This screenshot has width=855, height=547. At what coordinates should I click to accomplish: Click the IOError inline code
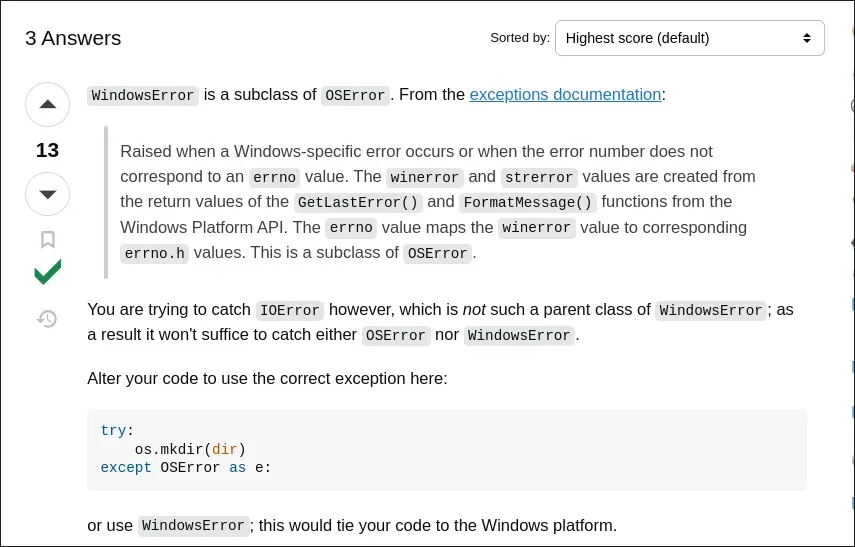pyautogui.click(x=288, y=310)
